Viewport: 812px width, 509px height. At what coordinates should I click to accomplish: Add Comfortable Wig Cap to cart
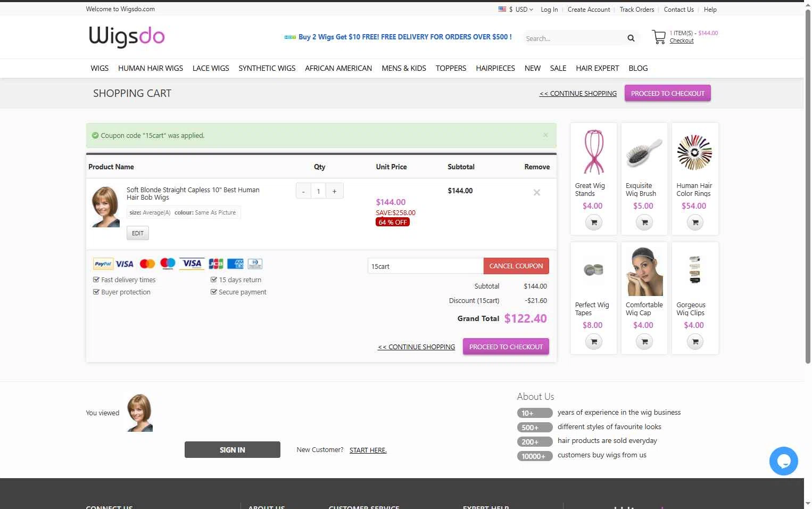coord(644,342)
